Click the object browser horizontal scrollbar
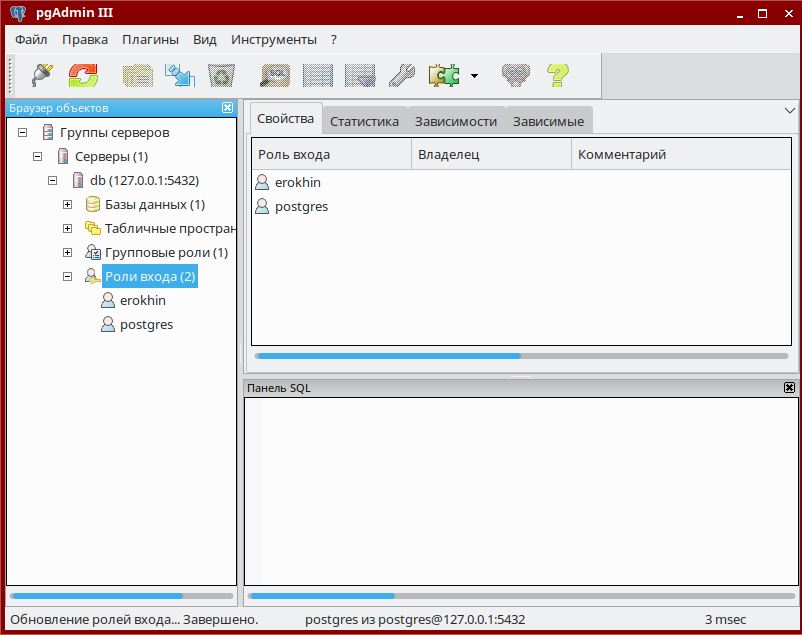 (x=122, y=596)
